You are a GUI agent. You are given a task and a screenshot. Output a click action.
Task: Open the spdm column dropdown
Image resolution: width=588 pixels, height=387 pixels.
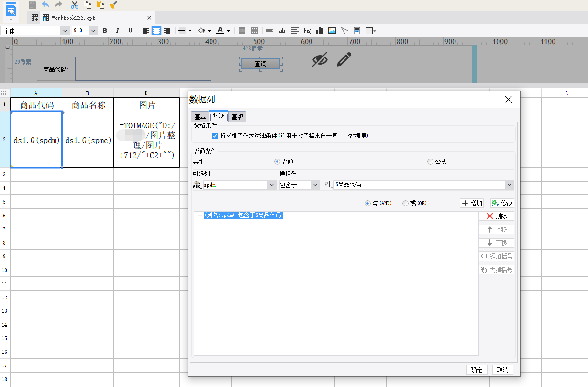click(x=272, y=185)
